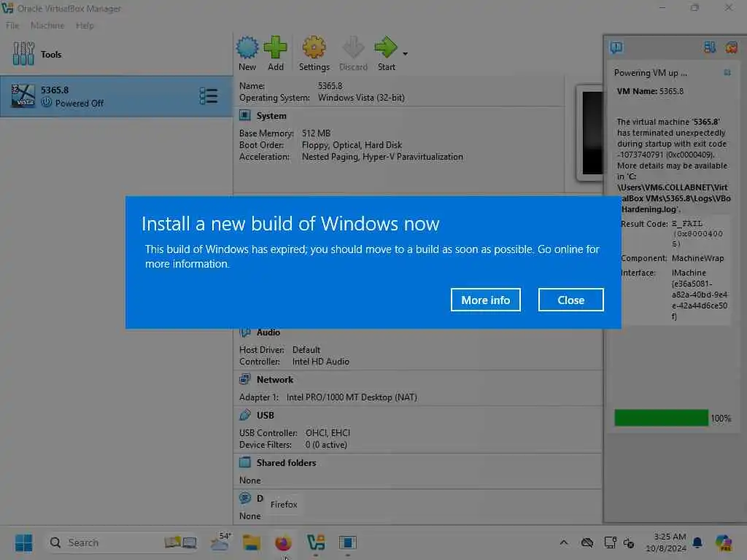The height and width of the screenshot is (560, 747).
Task: Open the Help menu
Action: coord(85,26)
